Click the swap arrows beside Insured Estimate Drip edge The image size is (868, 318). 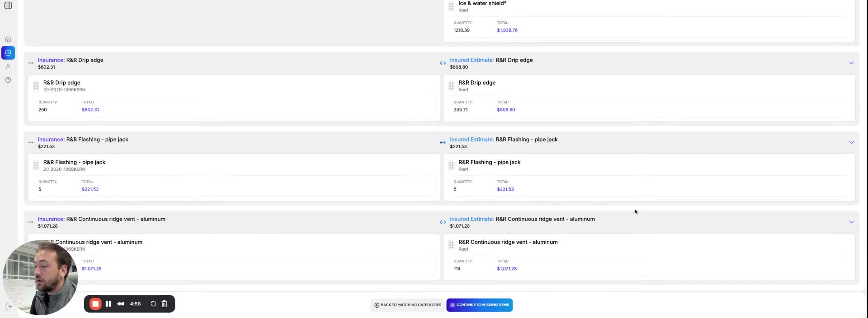point(443,63)
